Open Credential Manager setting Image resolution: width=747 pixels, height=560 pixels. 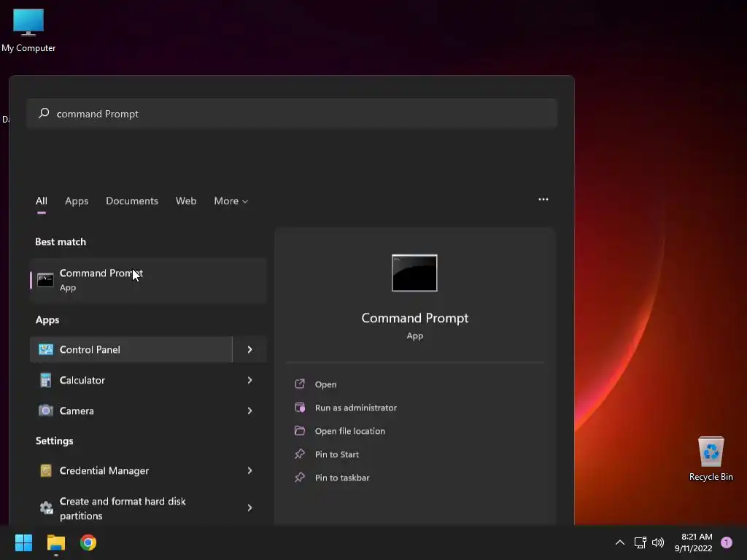[x=131, y=470]
